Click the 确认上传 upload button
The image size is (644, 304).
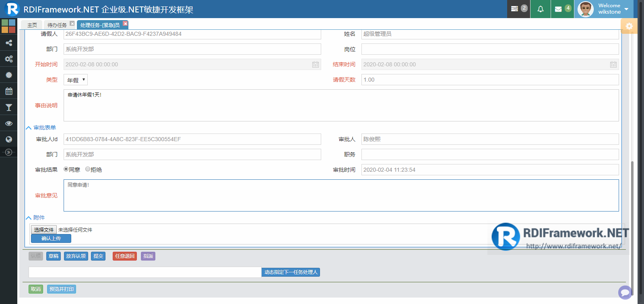(51, 238)
